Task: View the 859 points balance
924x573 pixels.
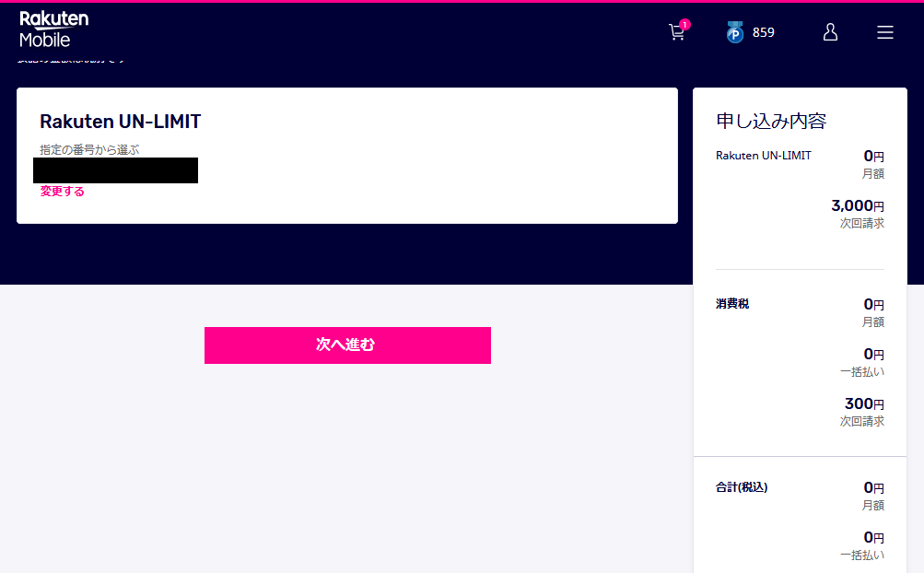Action: (x=763, y=32)
